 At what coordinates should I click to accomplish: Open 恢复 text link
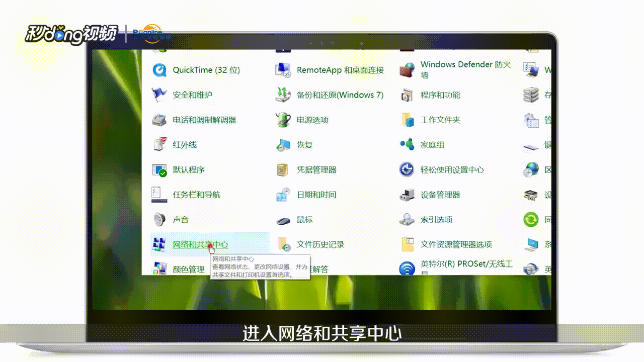[304, 144]
